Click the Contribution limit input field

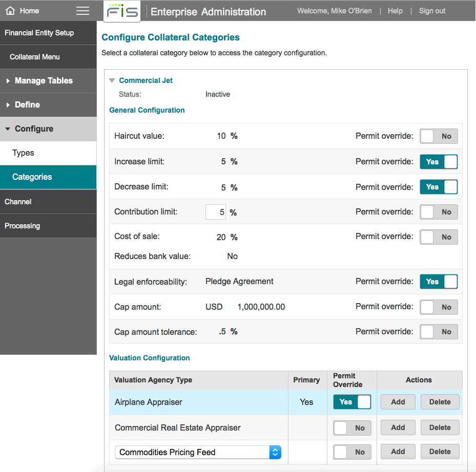(x=216, y=212)
